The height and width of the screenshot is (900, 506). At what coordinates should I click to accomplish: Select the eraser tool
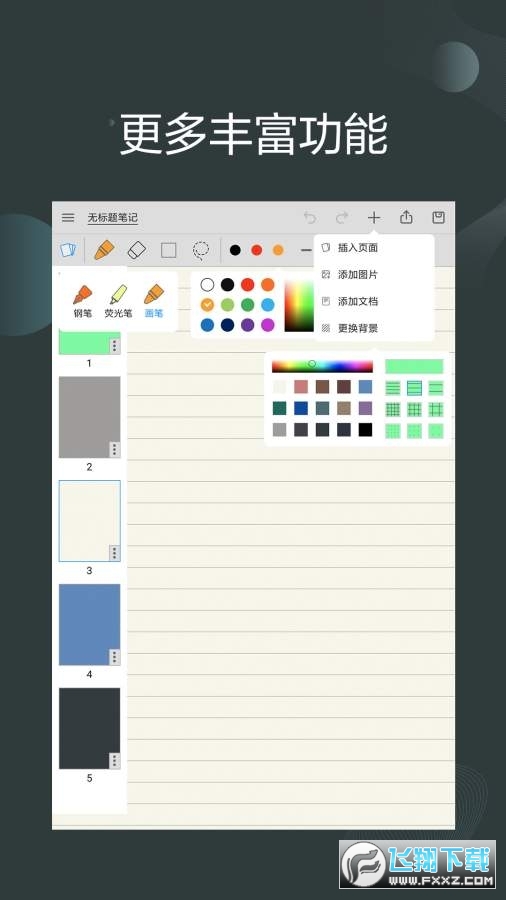137,250
